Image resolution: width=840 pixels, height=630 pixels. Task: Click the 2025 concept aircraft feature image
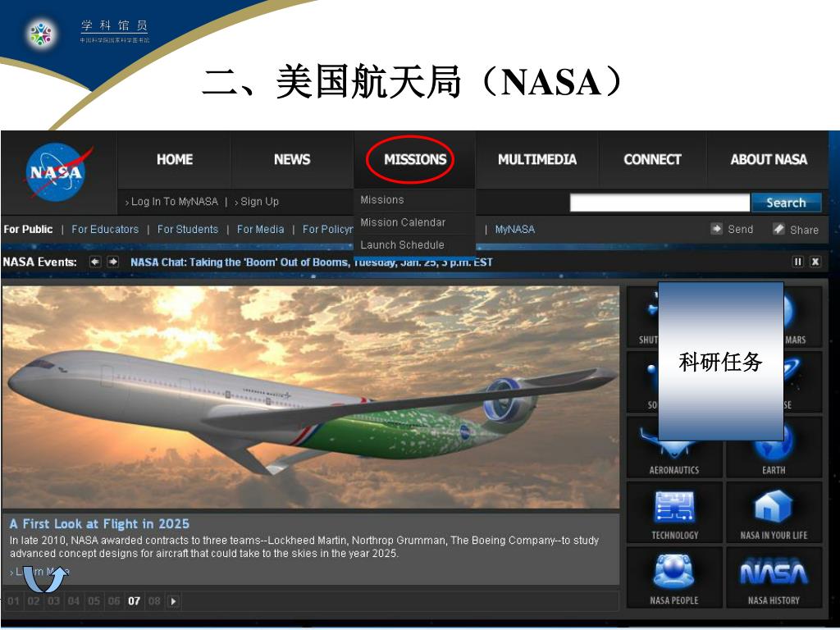[311, 397]
